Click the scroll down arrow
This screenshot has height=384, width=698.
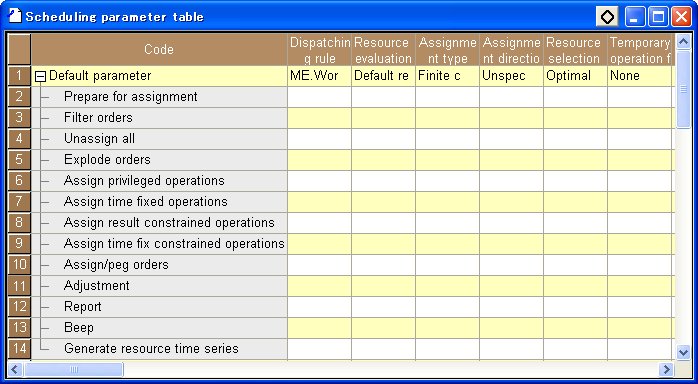pyautogui.click(x=683, y=352)
